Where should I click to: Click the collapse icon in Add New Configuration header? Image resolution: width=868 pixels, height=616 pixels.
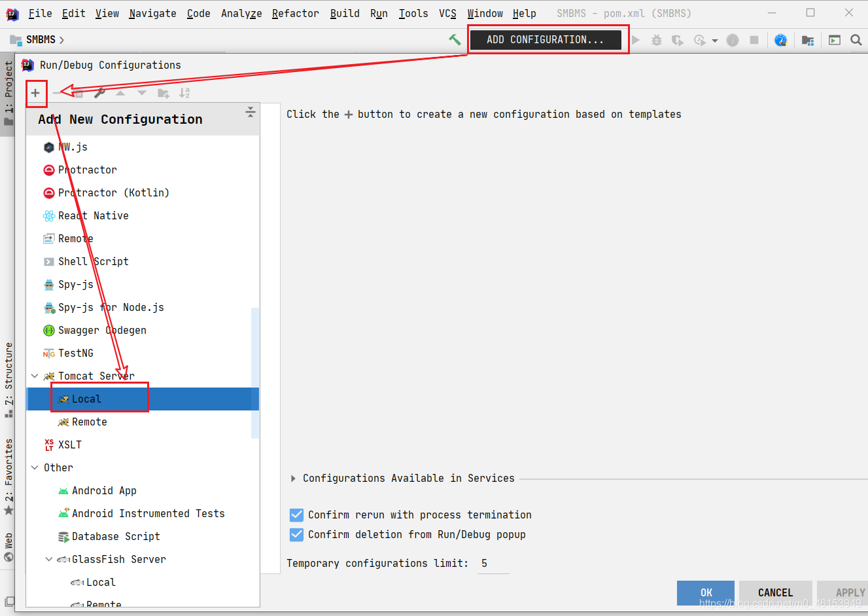[250, 111]
